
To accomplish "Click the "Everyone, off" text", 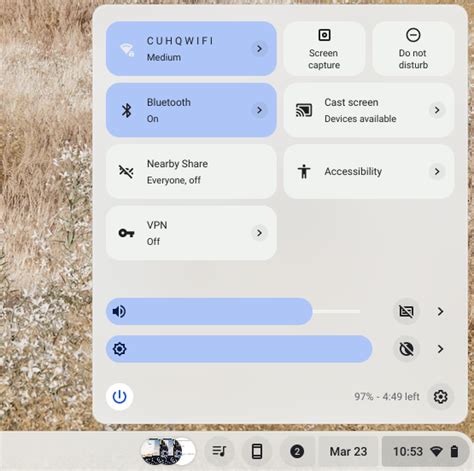I will pyautogui.click(x=174, y=180).
